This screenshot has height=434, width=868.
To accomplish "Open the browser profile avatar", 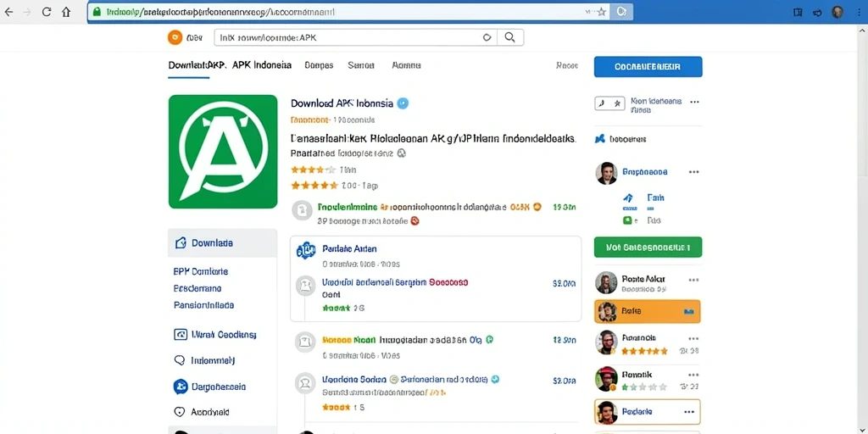I will [x=837, y=12].
